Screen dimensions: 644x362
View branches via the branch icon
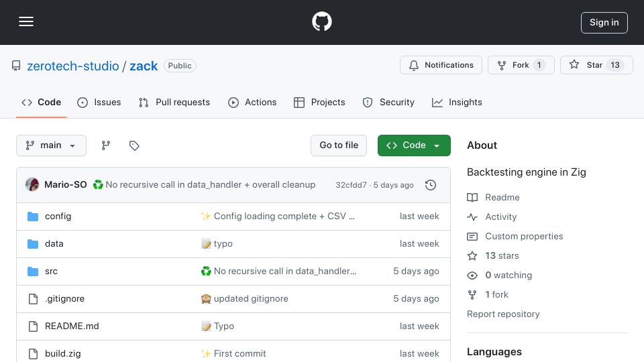coord(105,145)
